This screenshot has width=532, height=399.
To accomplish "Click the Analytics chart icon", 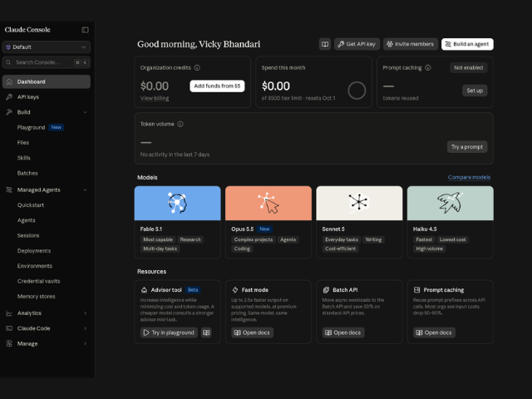I will click(9, 313).
